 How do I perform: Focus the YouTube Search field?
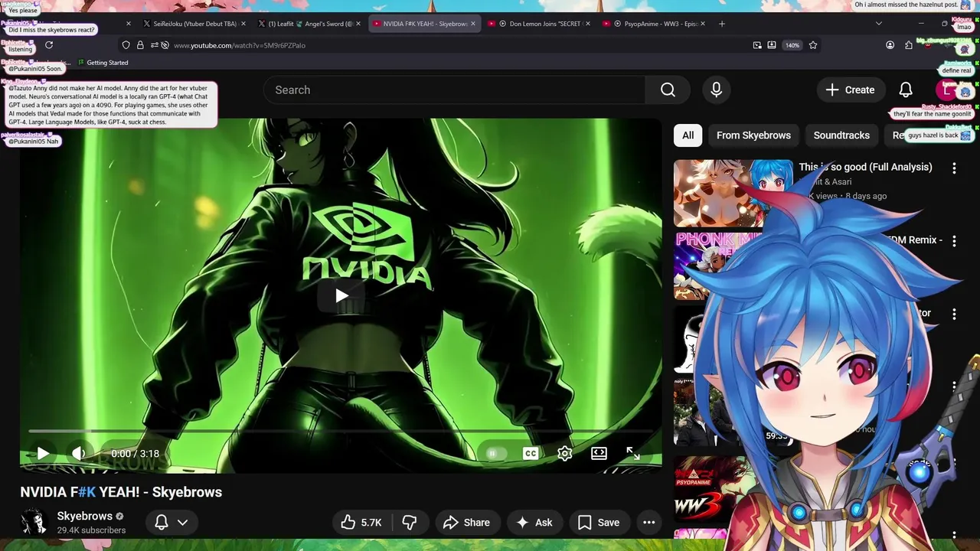coord(455,90)
